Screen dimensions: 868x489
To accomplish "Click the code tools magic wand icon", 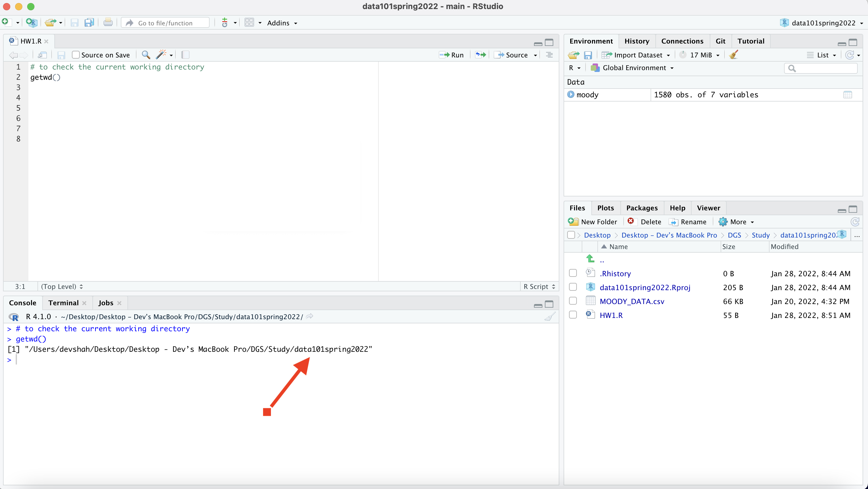I will click(x=161, y=55).
